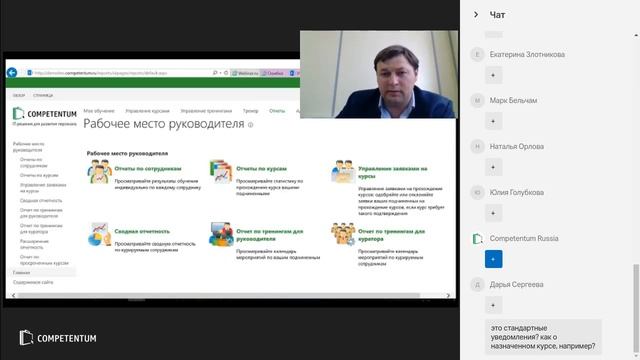Click the chat panel vertical scrollbar
The width and height of the screenshot is (640, 360).
point(636,308)
